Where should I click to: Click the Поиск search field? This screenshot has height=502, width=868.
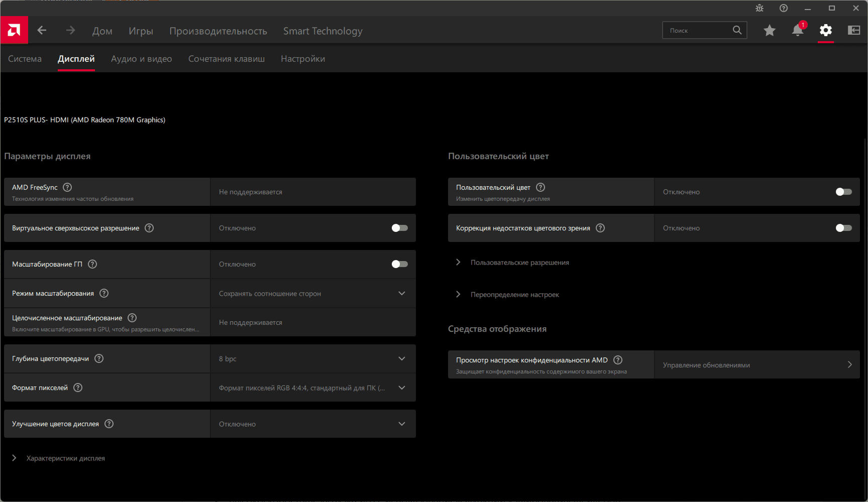click(x=698, y=31)
